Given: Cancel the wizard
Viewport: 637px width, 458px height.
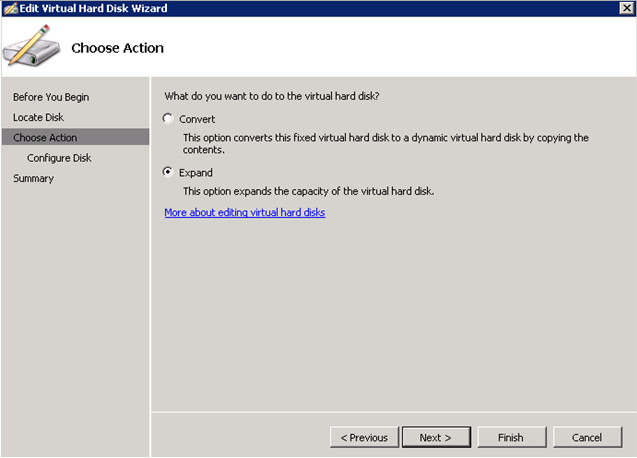Looking at the screenshot, I should click(586, 437).
